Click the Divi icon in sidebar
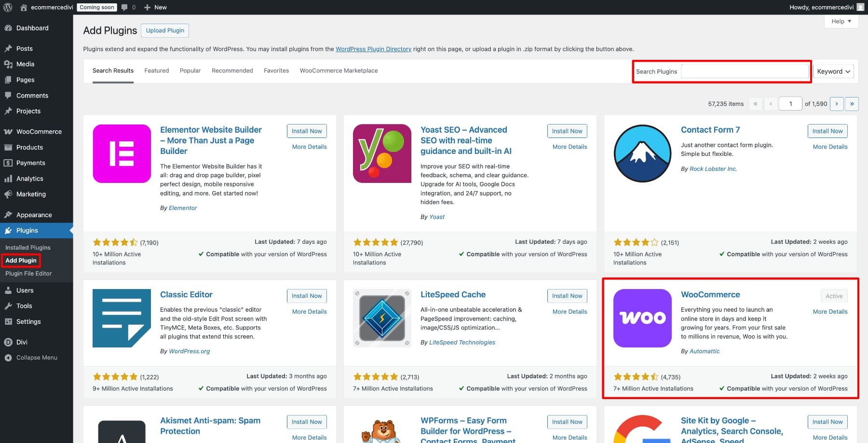The width and height of the screenshot is (868, 443). coord(8,342)
